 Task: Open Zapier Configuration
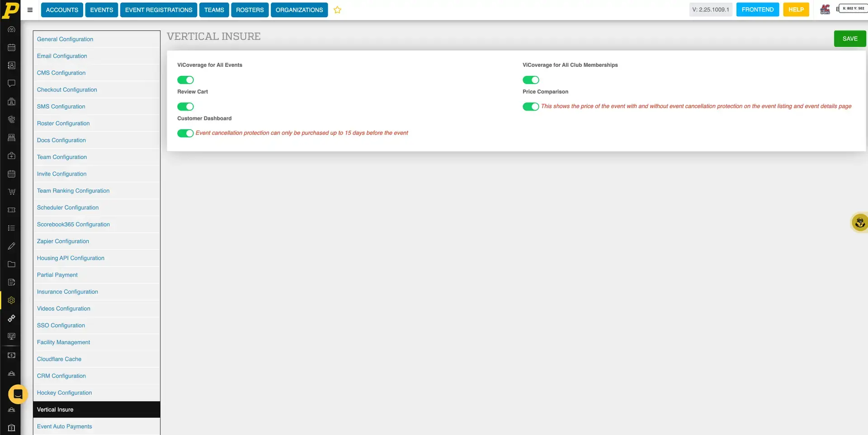coord(96,241)
